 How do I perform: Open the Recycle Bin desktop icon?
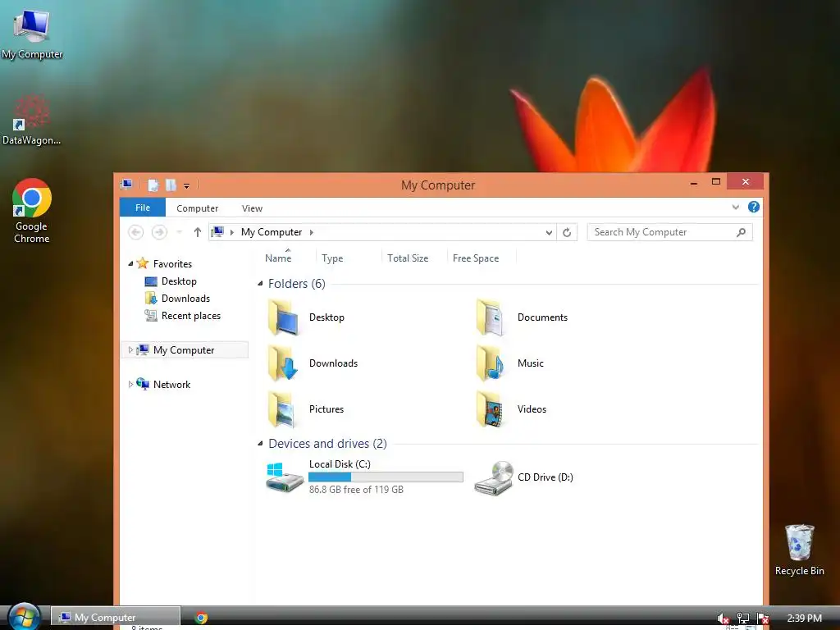pyautogui.click(x=799, y=550)
